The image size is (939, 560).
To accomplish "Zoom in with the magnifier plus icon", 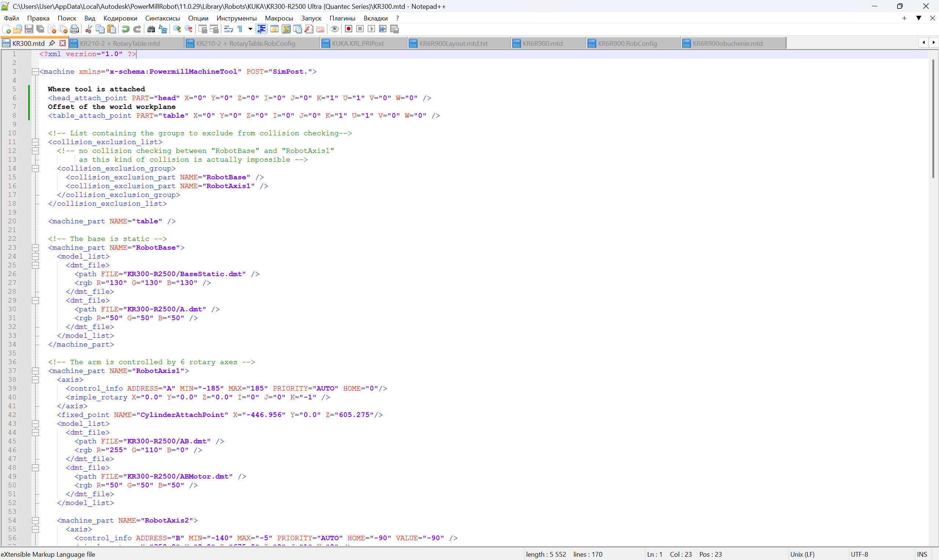I will [x=177, y=29].
